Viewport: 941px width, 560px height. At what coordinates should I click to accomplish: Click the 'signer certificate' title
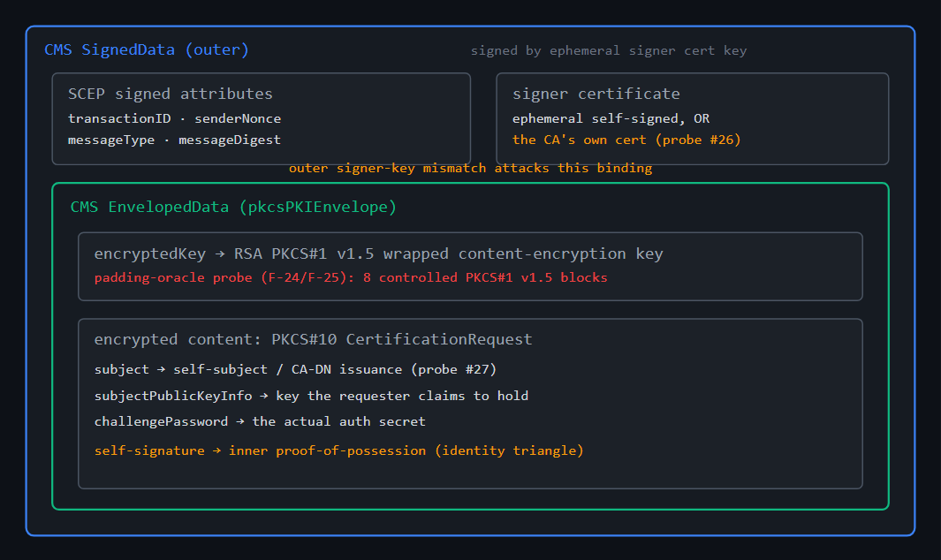[x=596, y=94]
